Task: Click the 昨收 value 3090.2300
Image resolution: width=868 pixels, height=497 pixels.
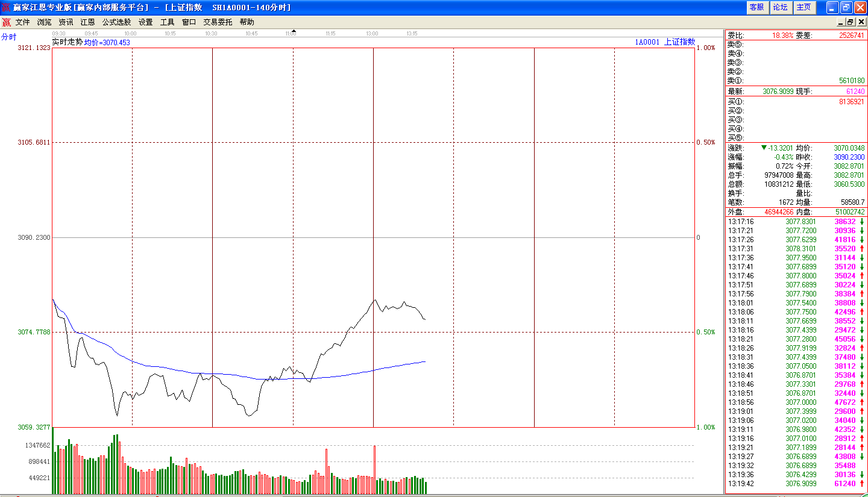Action: [849, 157]
